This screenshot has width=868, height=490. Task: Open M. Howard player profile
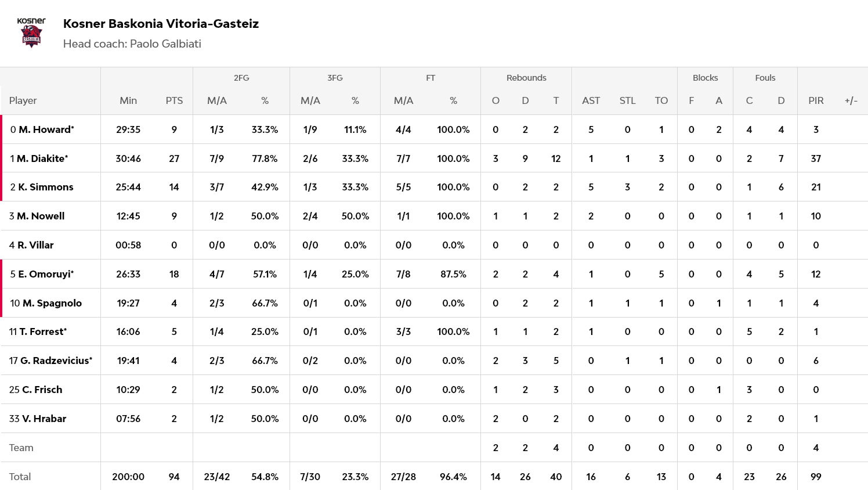45,129
